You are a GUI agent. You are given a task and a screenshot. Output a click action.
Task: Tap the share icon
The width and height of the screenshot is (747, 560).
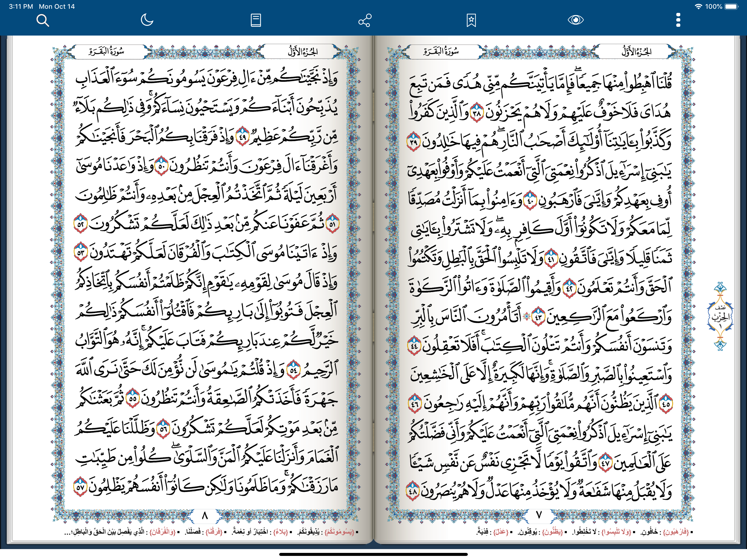(x=365, y=20)
